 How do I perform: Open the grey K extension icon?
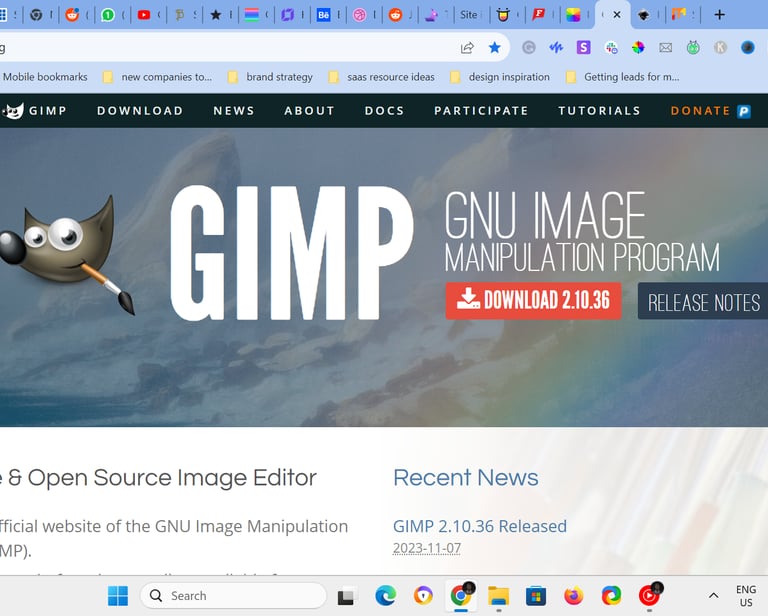tap(720, 47)
